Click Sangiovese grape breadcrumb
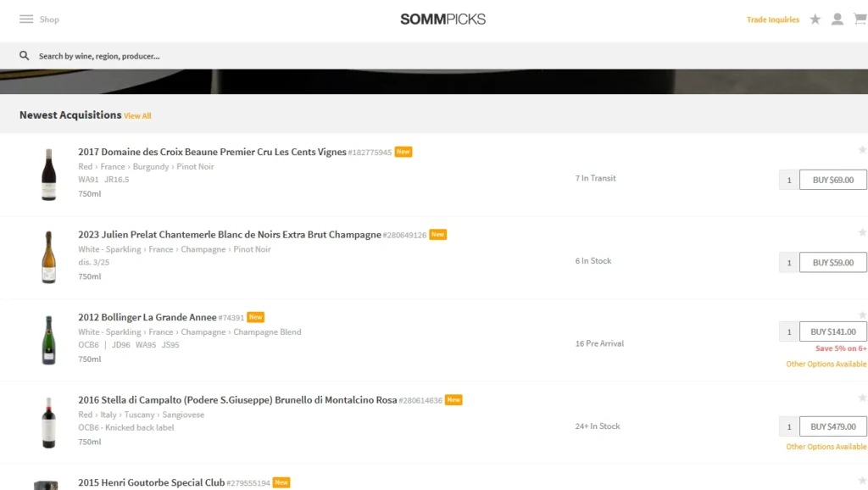Viewport: 868px width, 490px height. (x=183, y=415)
